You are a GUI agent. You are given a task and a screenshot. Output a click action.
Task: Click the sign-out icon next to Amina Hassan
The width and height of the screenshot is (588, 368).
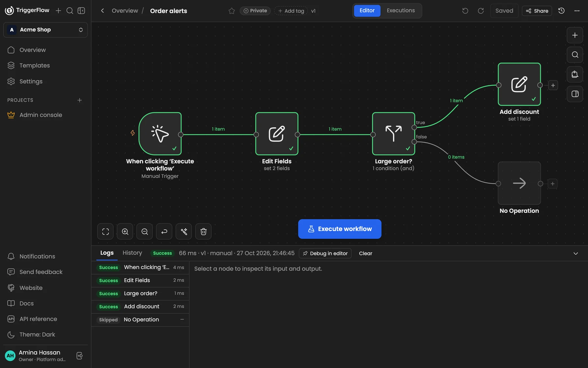click(79, 356)
